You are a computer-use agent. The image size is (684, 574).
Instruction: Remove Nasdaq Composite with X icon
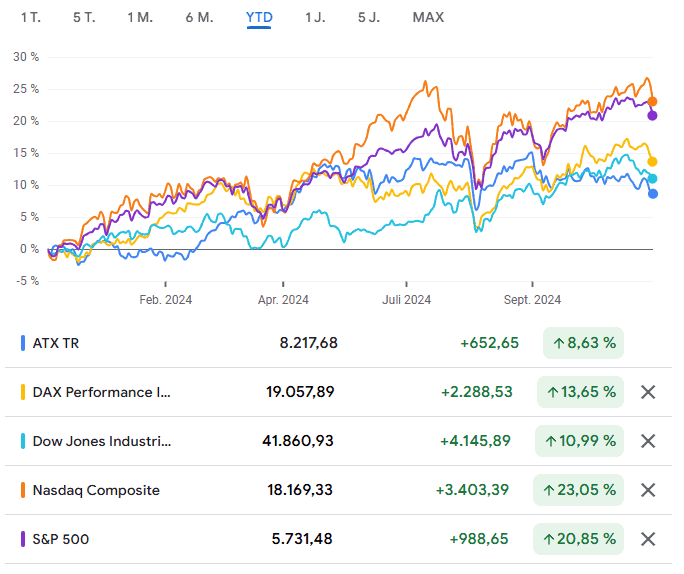point(647,490)
